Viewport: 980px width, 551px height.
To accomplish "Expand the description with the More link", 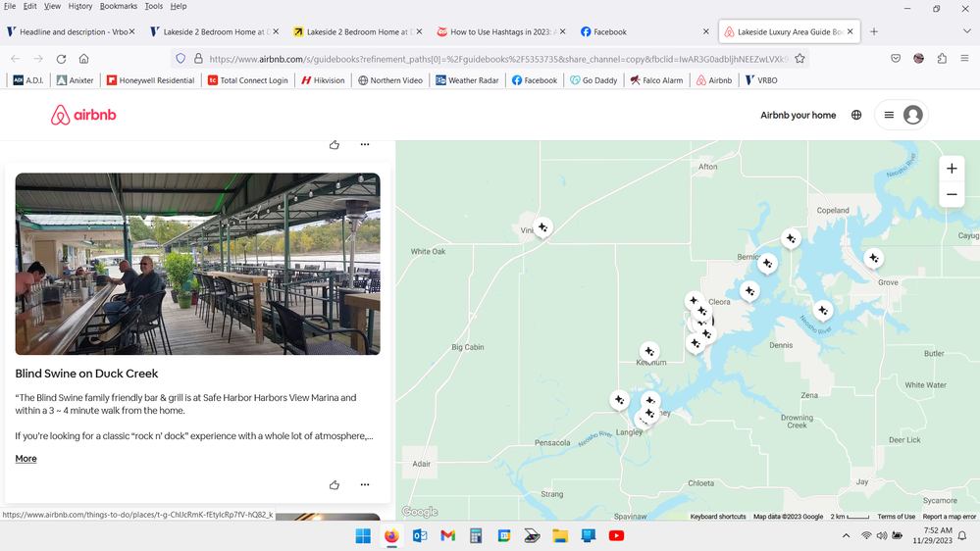I will coord(26,459).
